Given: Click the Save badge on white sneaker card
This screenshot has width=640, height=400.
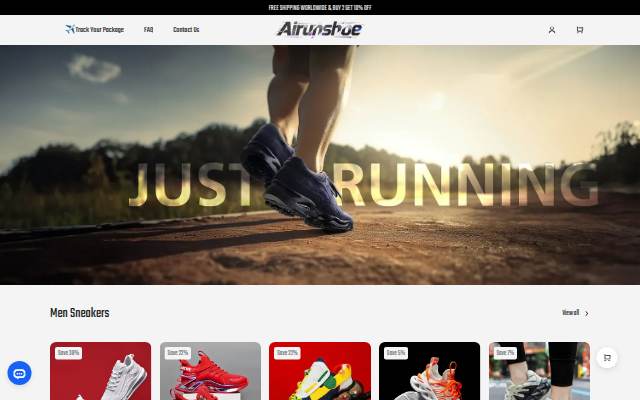Looking at the screenshot, I should (x=69, y=353).
